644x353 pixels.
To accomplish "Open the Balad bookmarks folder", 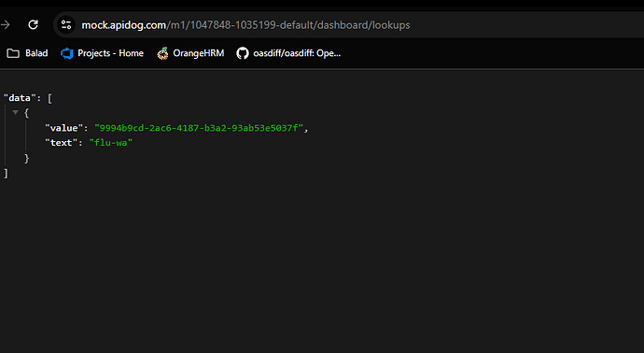I will pyautogui.click(x=27, y=53).
